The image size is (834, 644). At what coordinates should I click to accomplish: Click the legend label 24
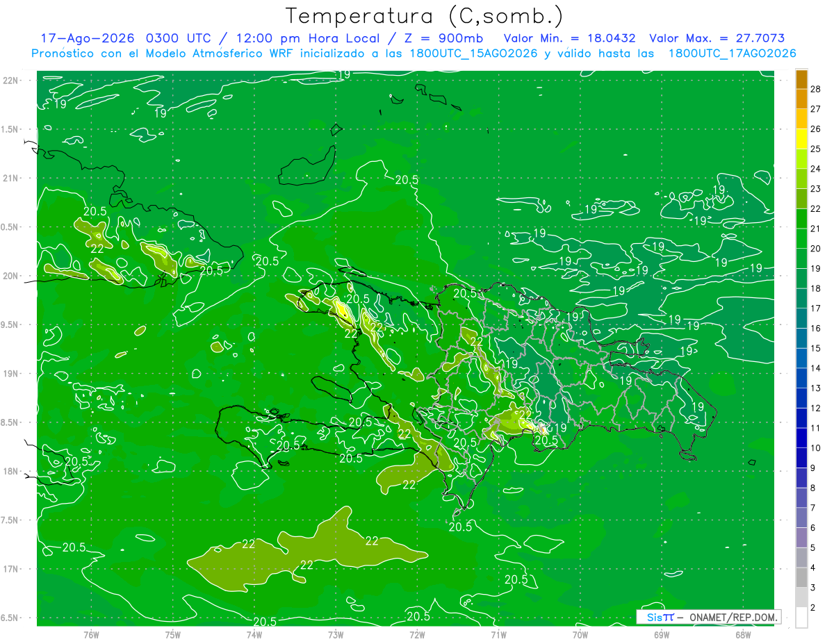[815, 169]
